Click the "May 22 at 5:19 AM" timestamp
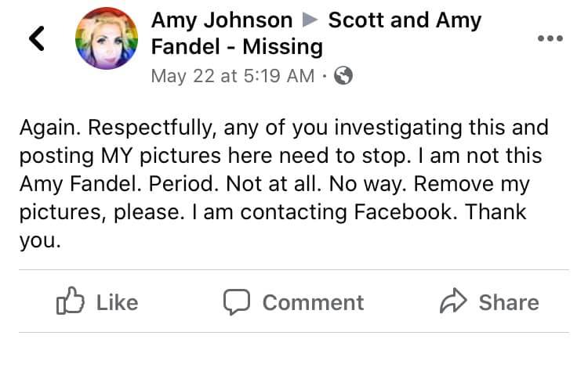This screenshot has width=588, height=368. pyautogui.click(x=232, y=76)
